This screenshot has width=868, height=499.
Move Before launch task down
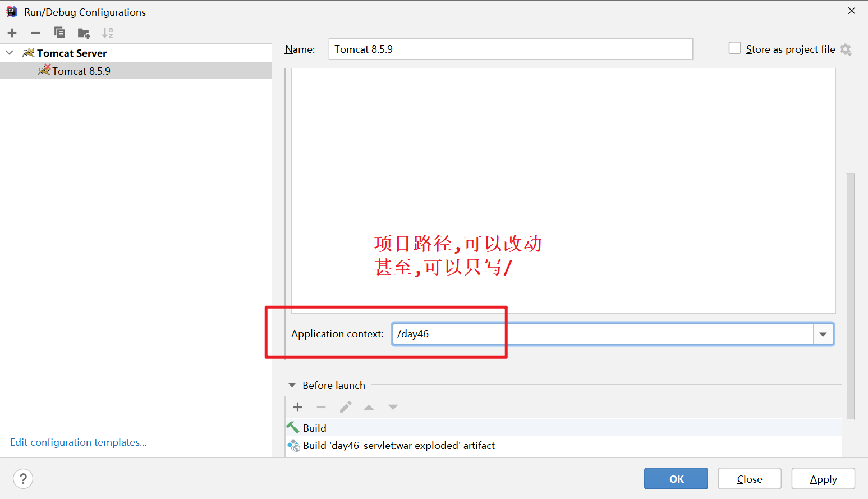click(393, 408)
